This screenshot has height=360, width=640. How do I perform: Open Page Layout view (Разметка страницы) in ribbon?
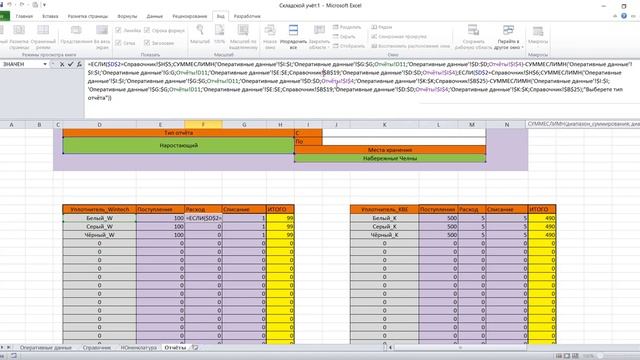click(x=19, y=36)
